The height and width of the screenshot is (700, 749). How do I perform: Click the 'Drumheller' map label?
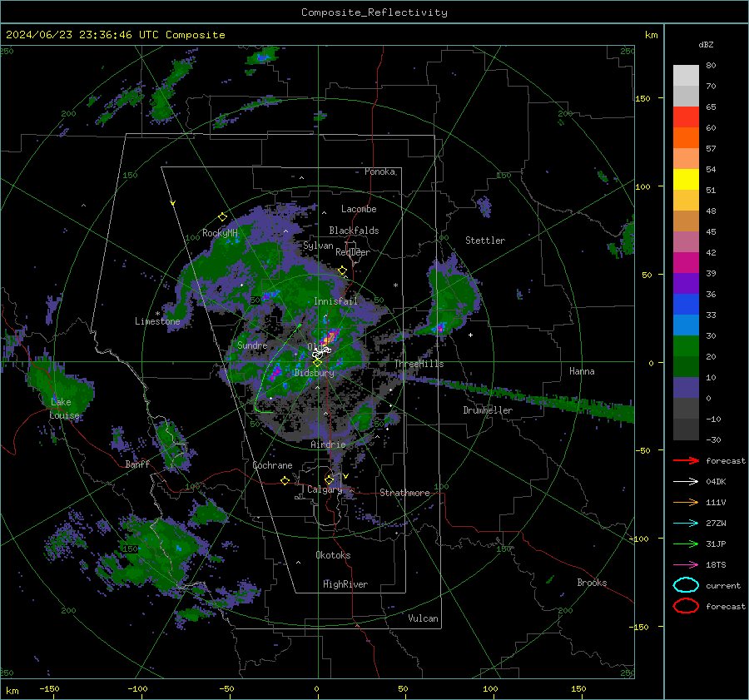(x=488, y=410)
